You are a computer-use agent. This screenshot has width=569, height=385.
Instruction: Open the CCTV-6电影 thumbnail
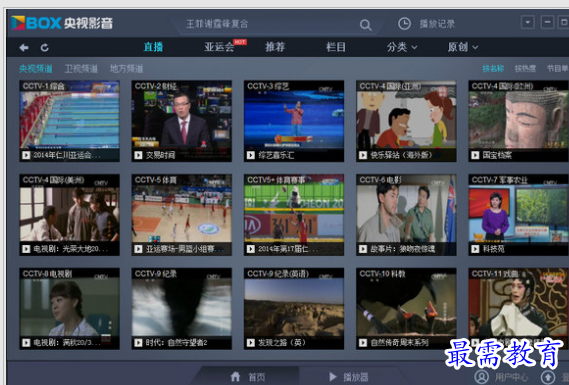tap(406, 215)
